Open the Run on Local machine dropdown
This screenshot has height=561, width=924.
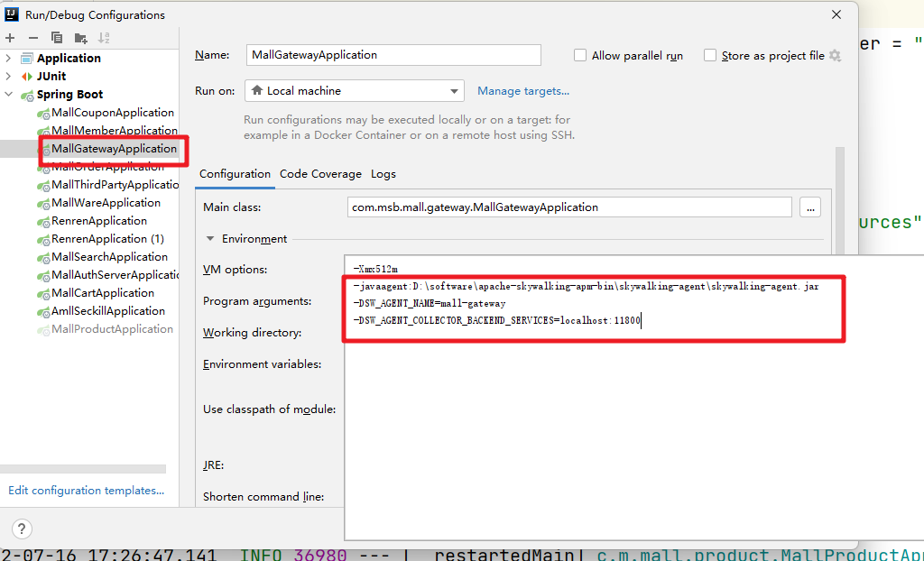coord(354,91)
